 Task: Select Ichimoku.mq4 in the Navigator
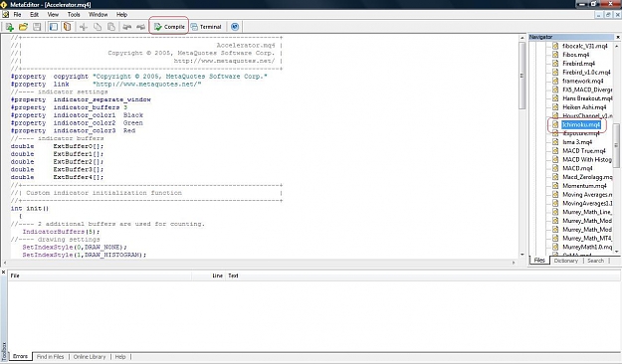coord(581,125)
